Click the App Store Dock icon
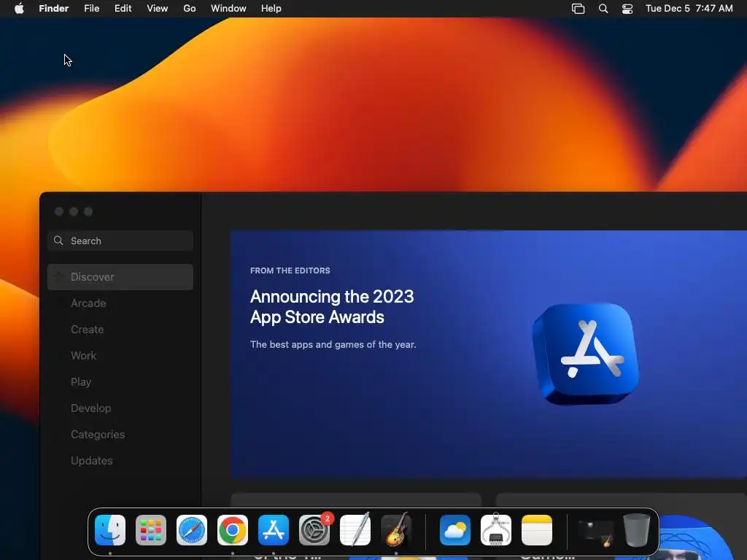Screen dimensions: 747x560 274,530
